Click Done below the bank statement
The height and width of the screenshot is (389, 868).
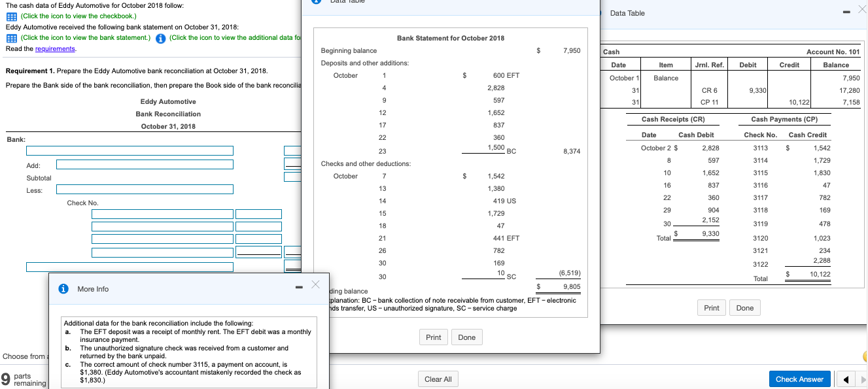(466, 337)
